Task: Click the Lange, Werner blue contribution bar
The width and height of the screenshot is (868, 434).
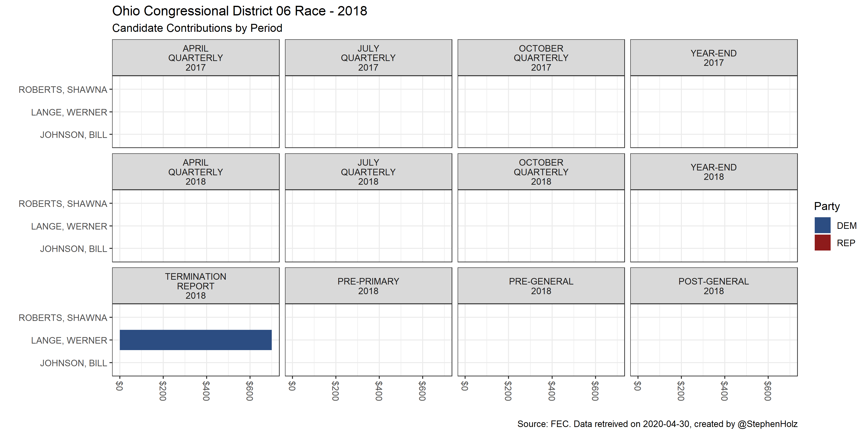Action: coord(196,340)
